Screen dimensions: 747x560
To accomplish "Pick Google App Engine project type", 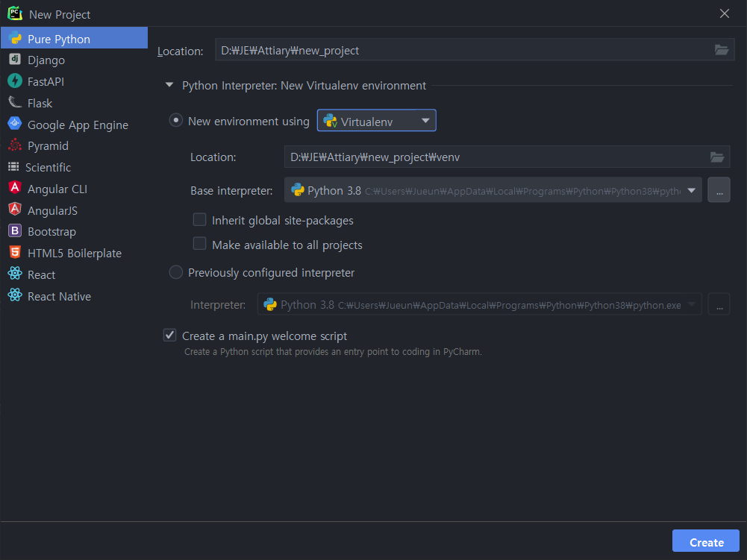I will coord(75,124).
